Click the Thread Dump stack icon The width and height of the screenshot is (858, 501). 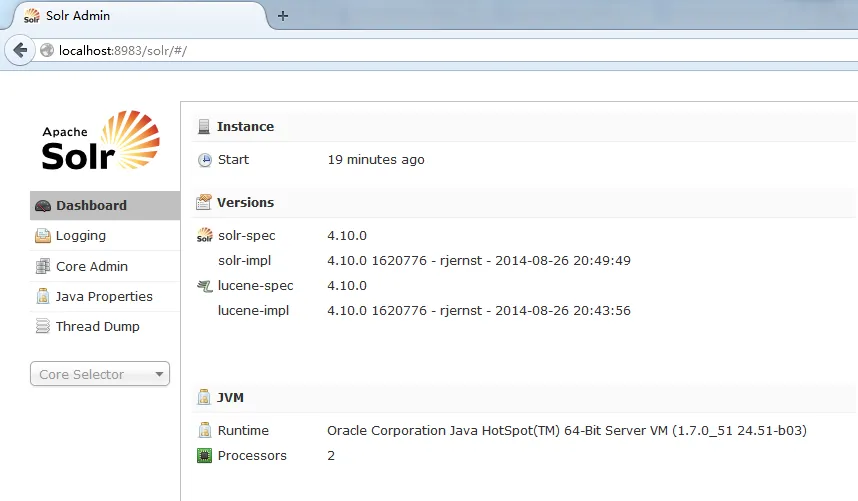[43, 327]
